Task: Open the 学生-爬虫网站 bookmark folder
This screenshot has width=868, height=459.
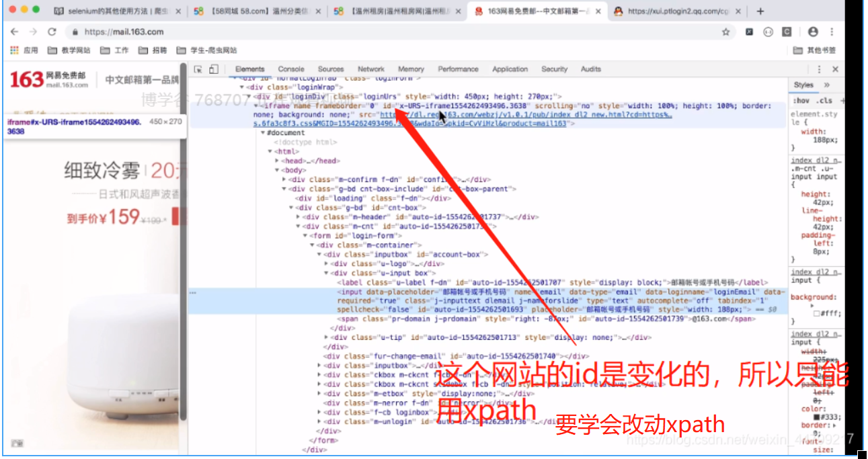Action: point(207,50)
